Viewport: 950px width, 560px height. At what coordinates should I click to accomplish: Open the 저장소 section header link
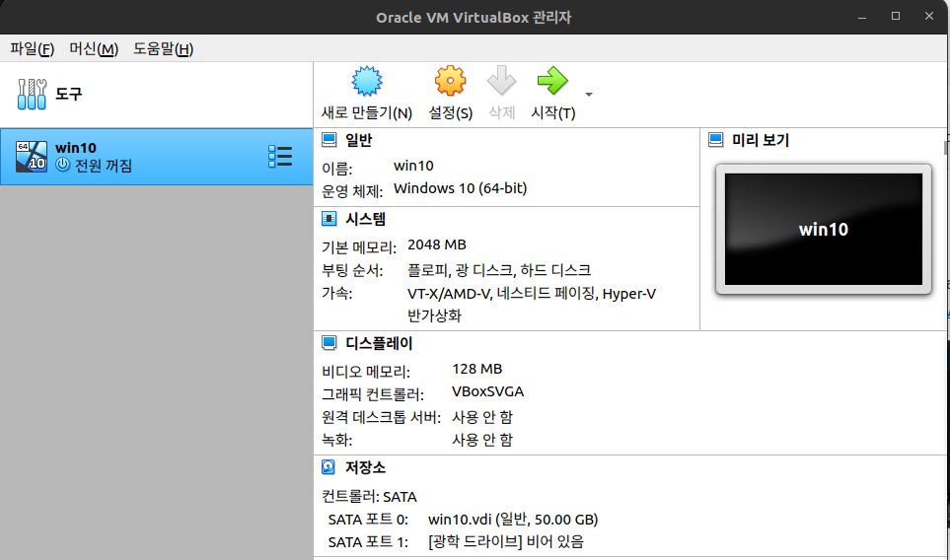(365, 466)
